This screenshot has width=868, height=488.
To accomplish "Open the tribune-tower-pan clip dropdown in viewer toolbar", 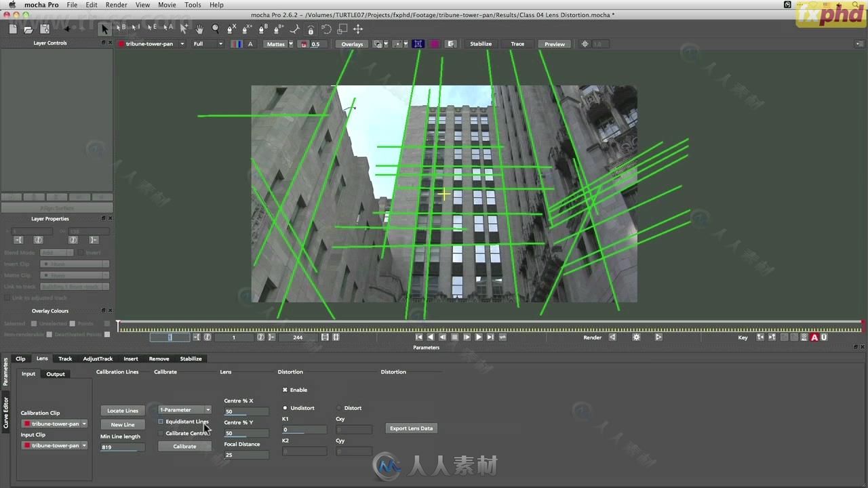I will tap(150, 44).
